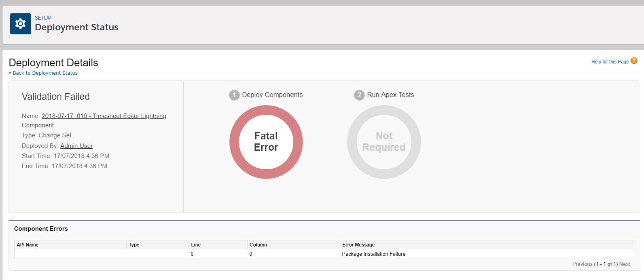Viewport: 644px width, 280px height.
Task: Click the step 2 number badge
Action: click(359, 95)
